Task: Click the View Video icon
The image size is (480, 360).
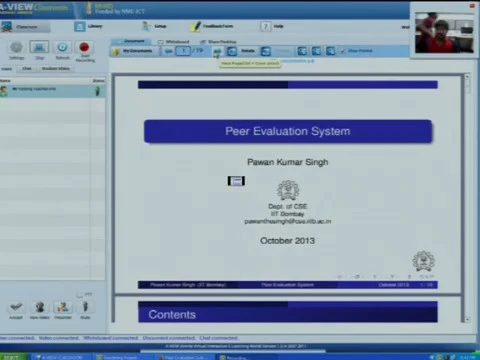Action: [40, 307]
